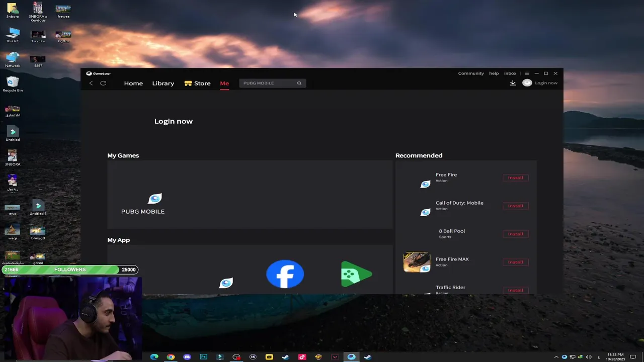The height and width of the screenshot is (362, 644).
Task: Click the GameLoop refresh icon
Action: pyautogui.click(x=103, y=83)
